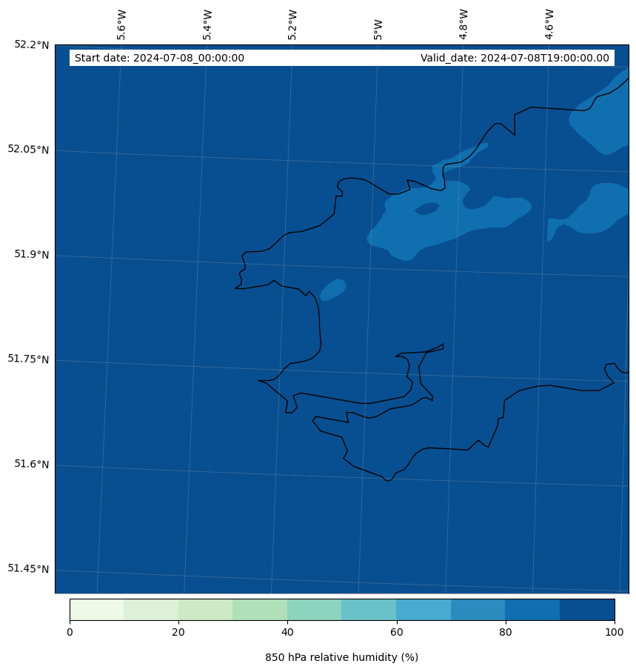Click the 70–80 colorbar swatch
The height and width of the screenshot is (672, 636).
(478, 610)
